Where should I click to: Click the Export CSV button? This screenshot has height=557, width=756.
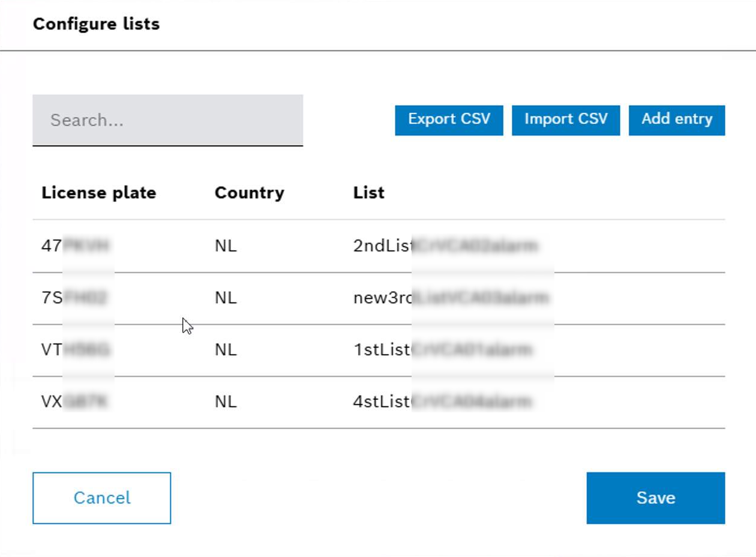(448, 119)
